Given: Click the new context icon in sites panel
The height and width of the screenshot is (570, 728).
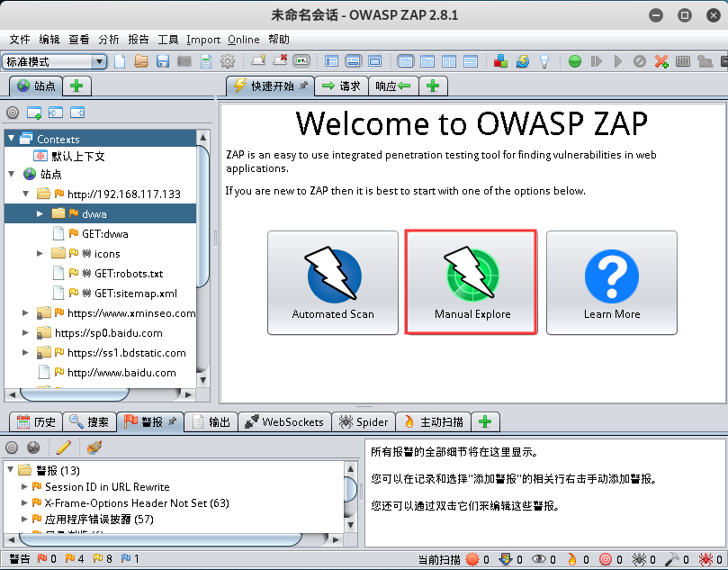Looking at the screenshot, I should [x=34, y=113].
